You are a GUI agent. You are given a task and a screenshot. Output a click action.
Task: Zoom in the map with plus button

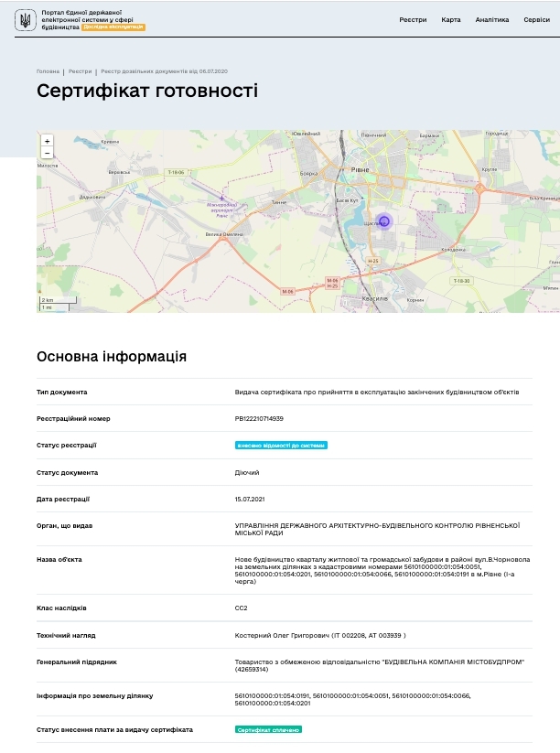(x=47, y=141)
